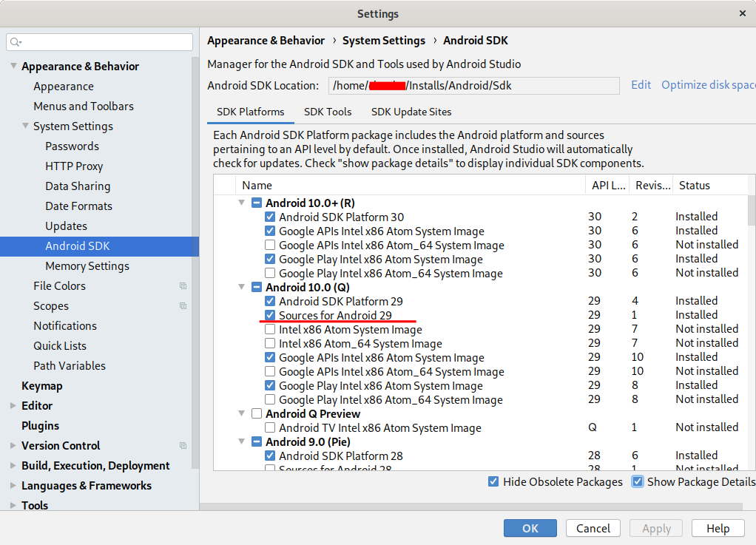Disable Hide Obsolete Packages

click(493, 481)
